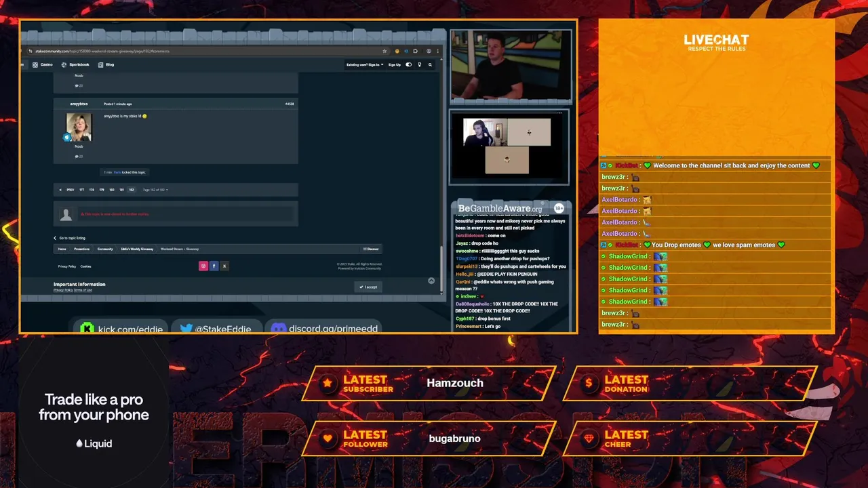This screenshot has height=488, width=868.
Task: Expand the Existing user Sign In dropdown
Action: pyautogui.click(x=365, y=64)
